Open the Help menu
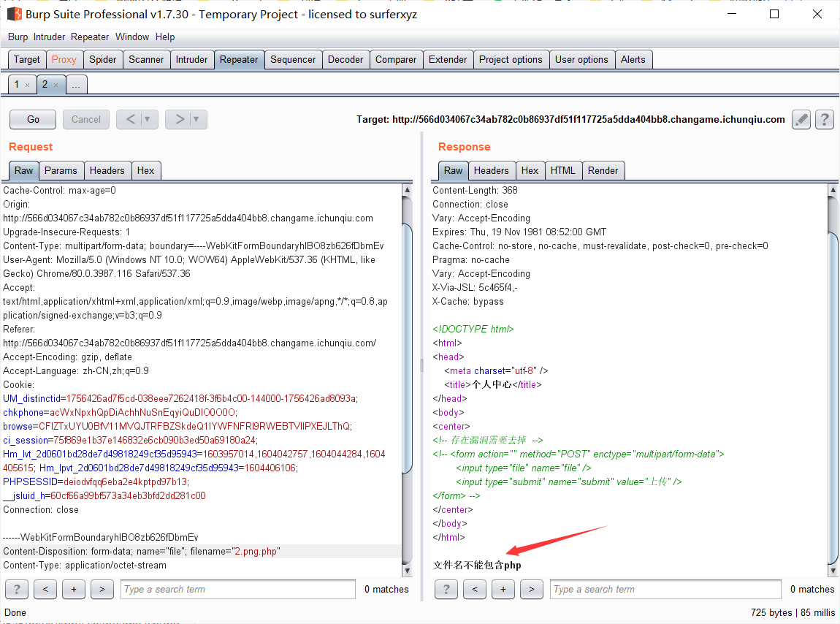This screenshot has width=840, height=624. 165,37
